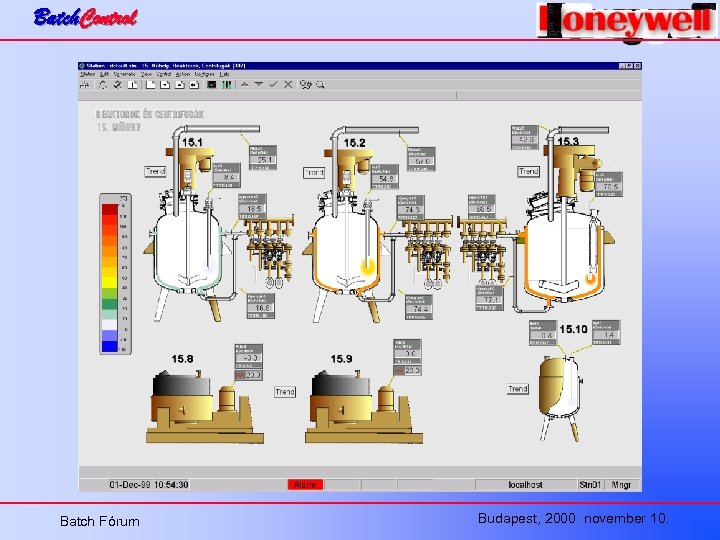The width and height of the screenshot is (720, 540).
Task: Open the Edit menu
Action: 104,74
